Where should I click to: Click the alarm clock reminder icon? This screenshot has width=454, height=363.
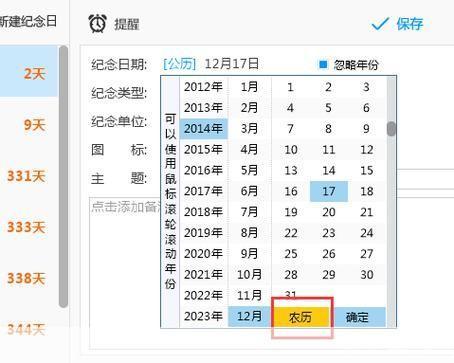(97, 24)
